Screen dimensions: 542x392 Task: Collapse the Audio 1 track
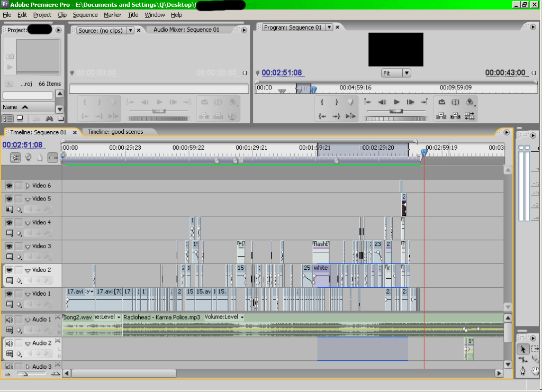(x=28, y=320)
